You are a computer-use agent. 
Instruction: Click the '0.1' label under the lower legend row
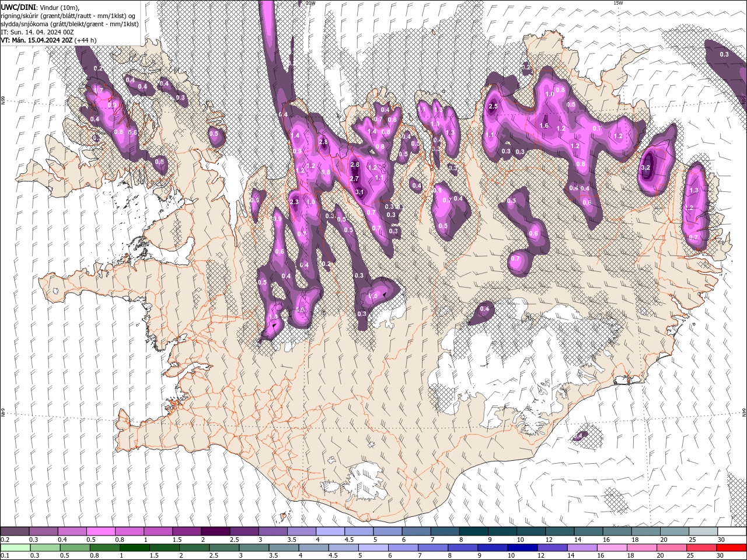click(5, 556)
